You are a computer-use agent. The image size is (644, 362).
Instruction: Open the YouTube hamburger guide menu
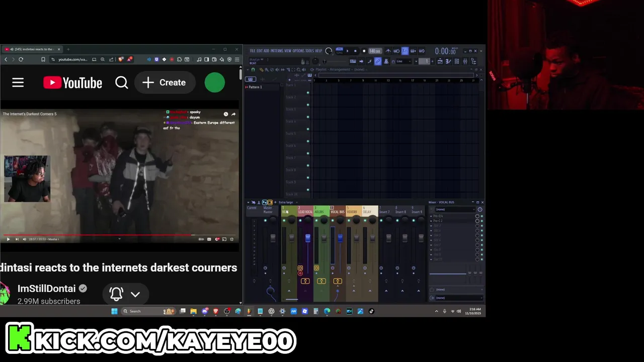[x=18, y=82]
